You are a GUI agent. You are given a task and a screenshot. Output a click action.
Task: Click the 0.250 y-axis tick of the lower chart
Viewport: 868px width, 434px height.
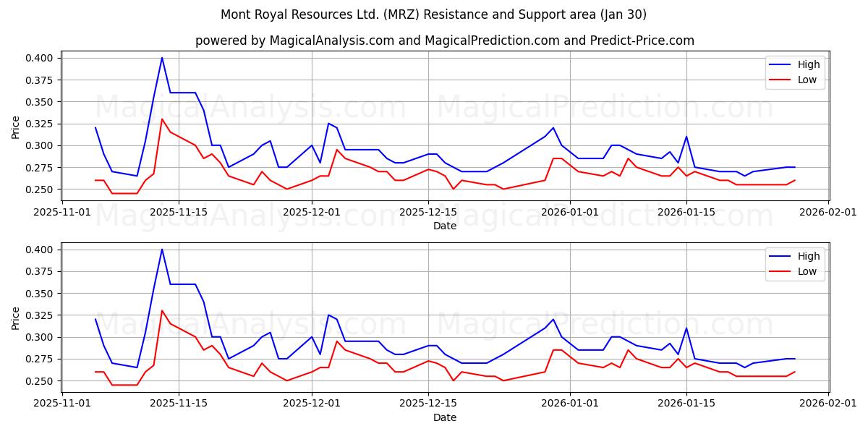pyautogui.click(x=41, y=381)
